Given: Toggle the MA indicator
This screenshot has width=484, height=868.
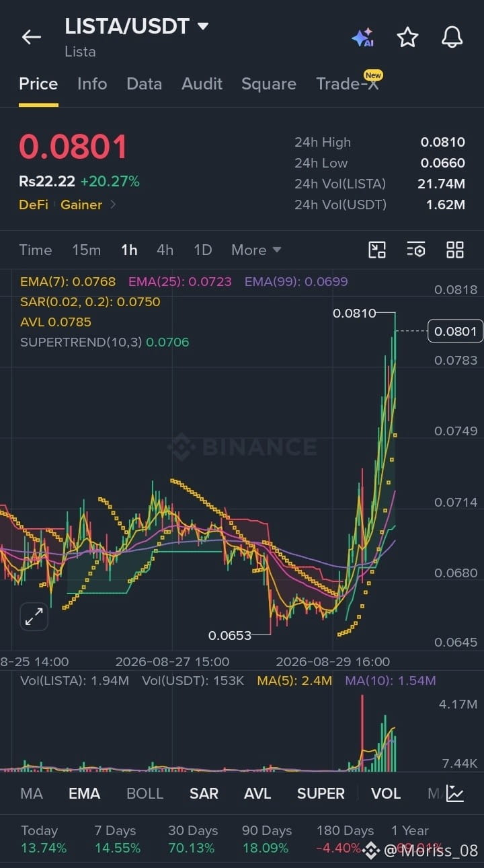Looking at the screenshot, I should (x=32, y=793).
